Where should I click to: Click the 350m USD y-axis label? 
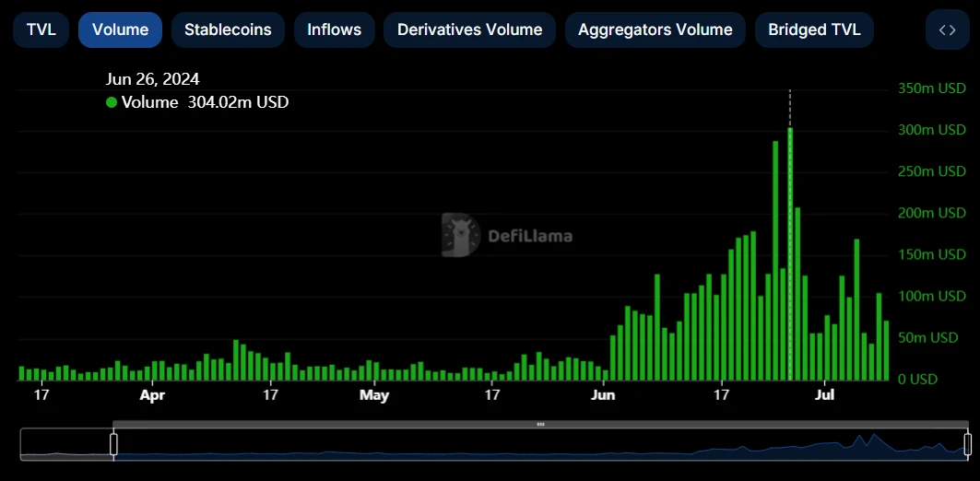pyautogui.click(x=931, y=88)
